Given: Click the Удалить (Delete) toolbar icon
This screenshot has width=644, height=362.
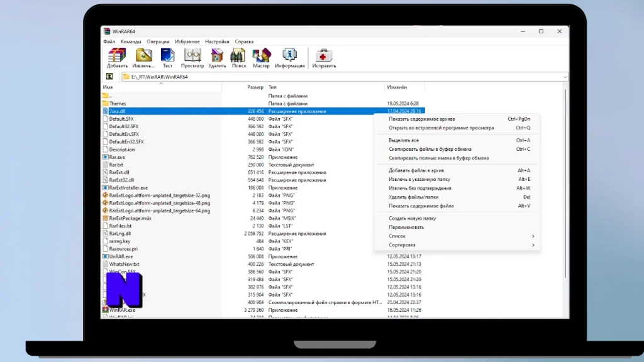Looking at the screenshot, I should [x=217, y=58].
